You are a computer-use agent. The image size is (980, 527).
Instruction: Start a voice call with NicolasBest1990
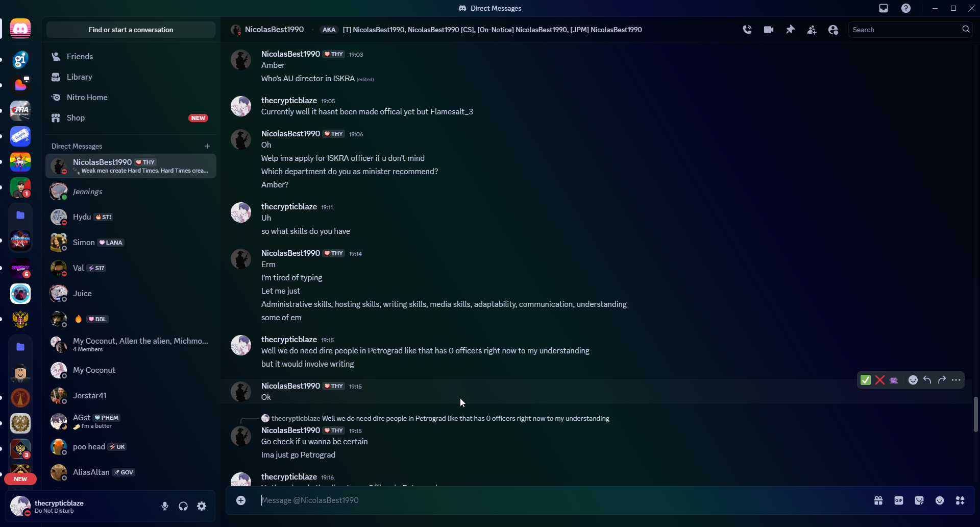pos(747,30)
